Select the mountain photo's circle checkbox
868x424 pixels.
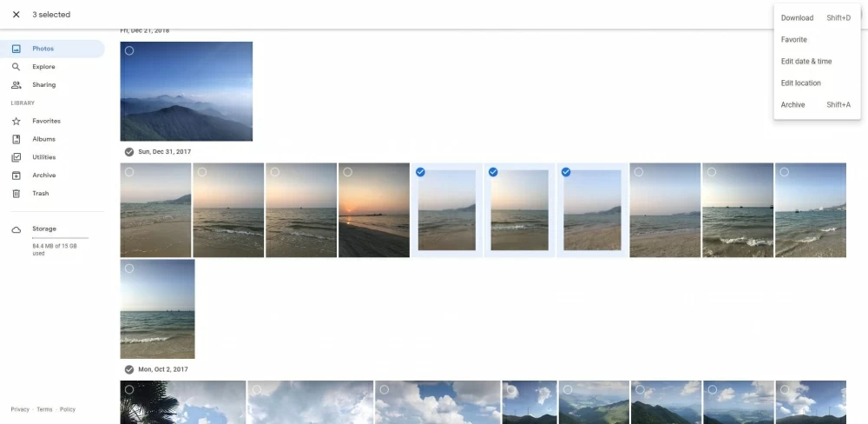[129, 50]
